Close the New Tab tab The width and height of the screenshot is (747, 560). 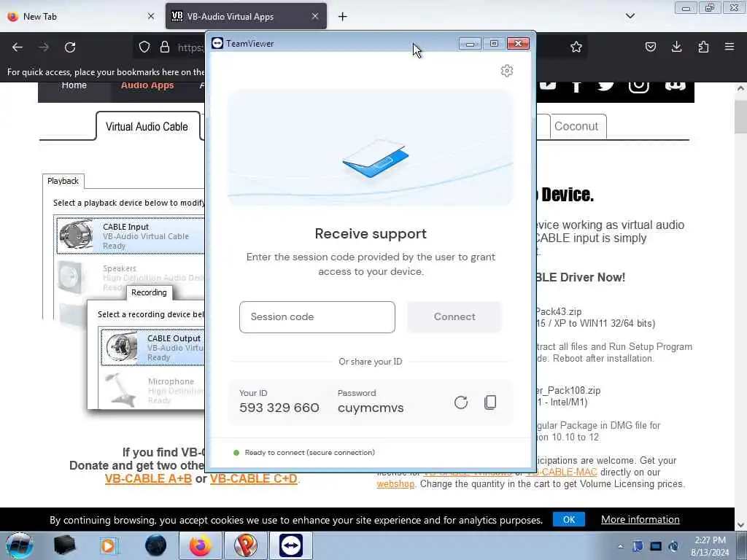tap(151, 16)
